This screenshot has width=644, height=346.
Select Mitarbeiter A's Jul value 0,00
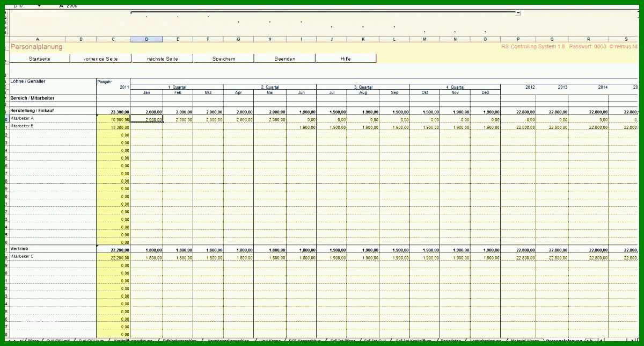click(331, 120)
